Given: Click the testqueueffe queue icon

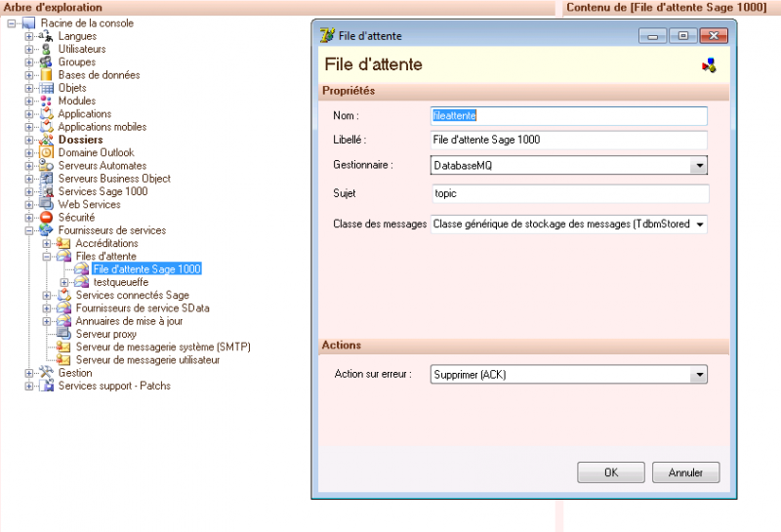Looking at the screenshot, I should click(x=81, y=282).
